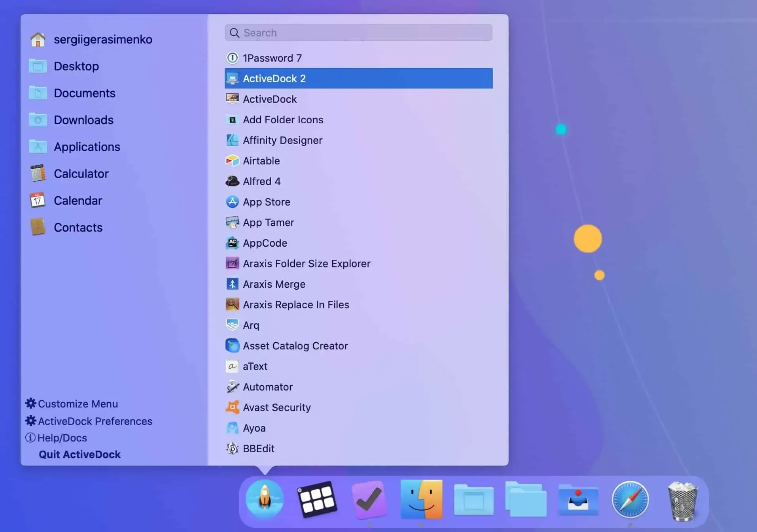Launch Alfred 4
The image size is (757, 532).
pos(262,181)
